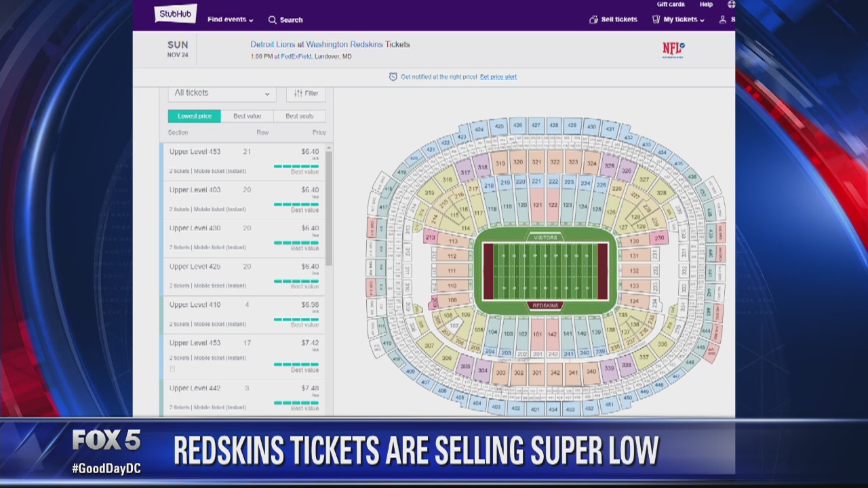Open the account profile icon
Image resolution: width=868 pixels, height=488 pixels.
(x=723, y=19)
